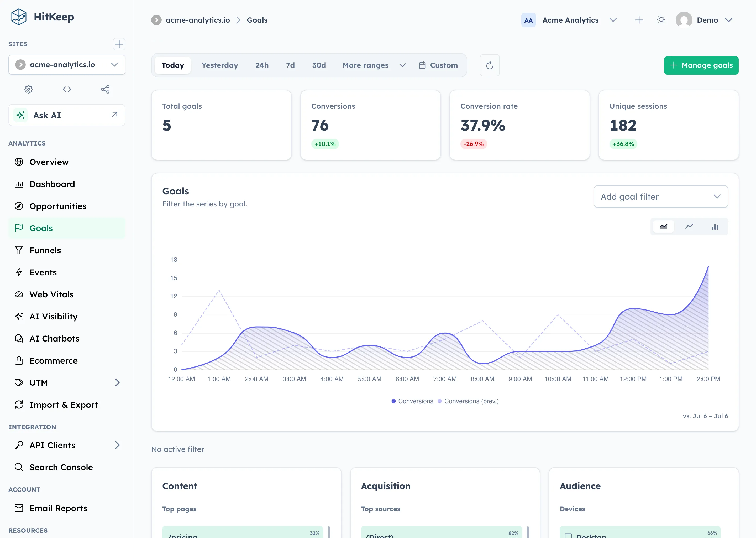Toggle the Conversions (prev.) legend series

[468, 401]
